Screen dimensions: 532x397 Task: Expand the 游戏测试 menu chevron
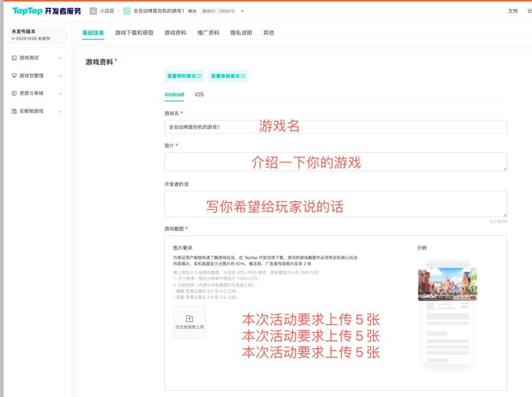61,58
